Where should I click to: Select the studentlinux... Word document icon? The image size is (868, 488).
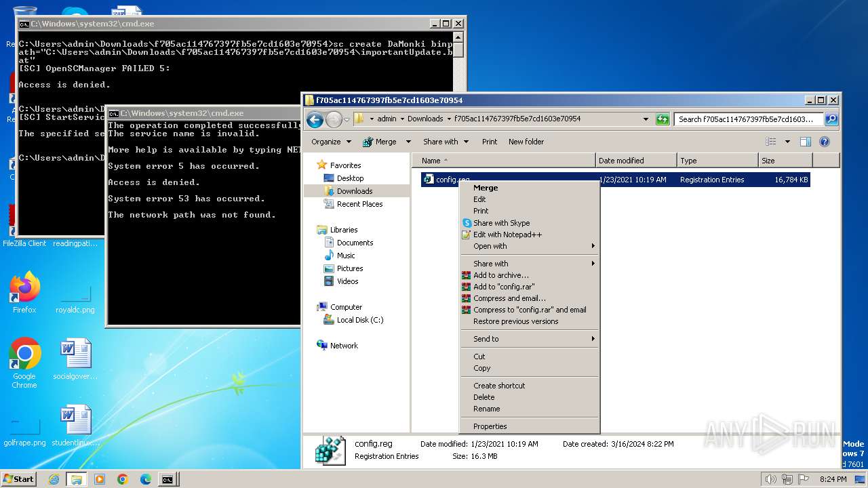75,426
